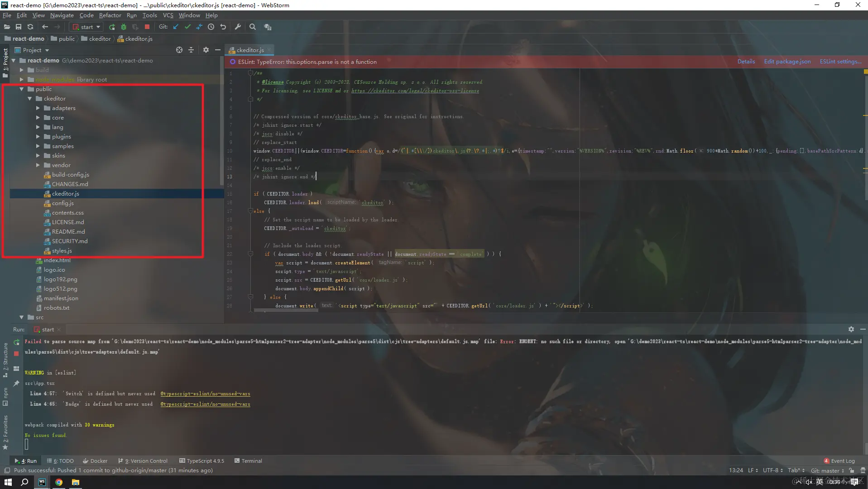Open the Refactor menu
This screenshot has height=489, width=868.
(110, 15)
